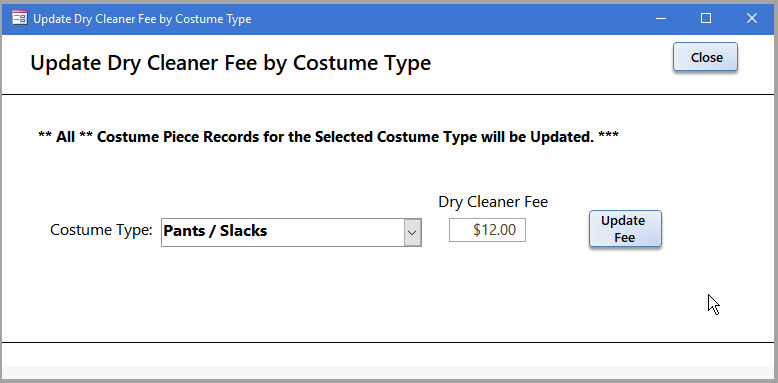Click the Close button in the form header
Image resolution: width=778 pixels, height=383 pixels.
[705, 57]
